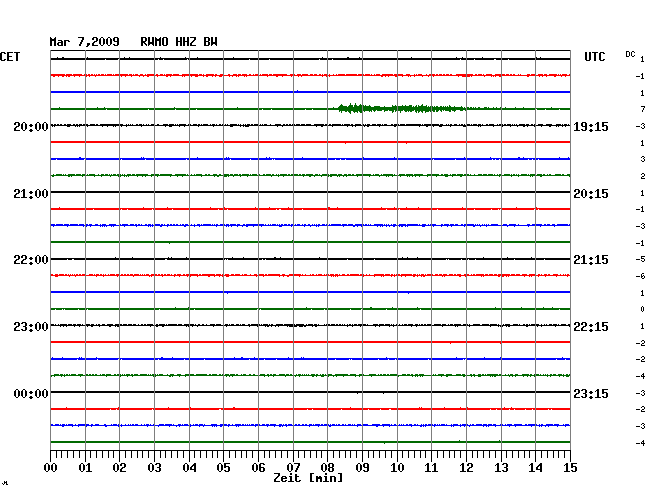Click minute tick label "11" on time axis
This screenshot has width=650, height=494.
point(431,468)
